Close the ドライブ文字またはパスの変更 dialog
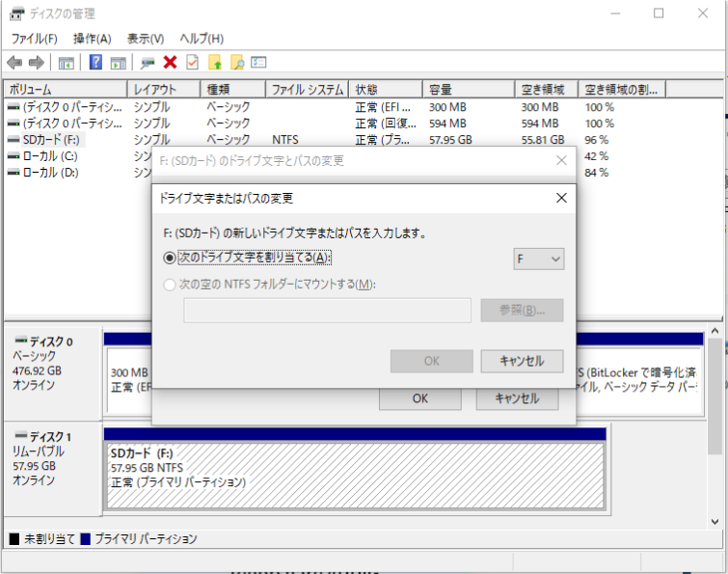728x574 pixels. click(x=561, y=199)
